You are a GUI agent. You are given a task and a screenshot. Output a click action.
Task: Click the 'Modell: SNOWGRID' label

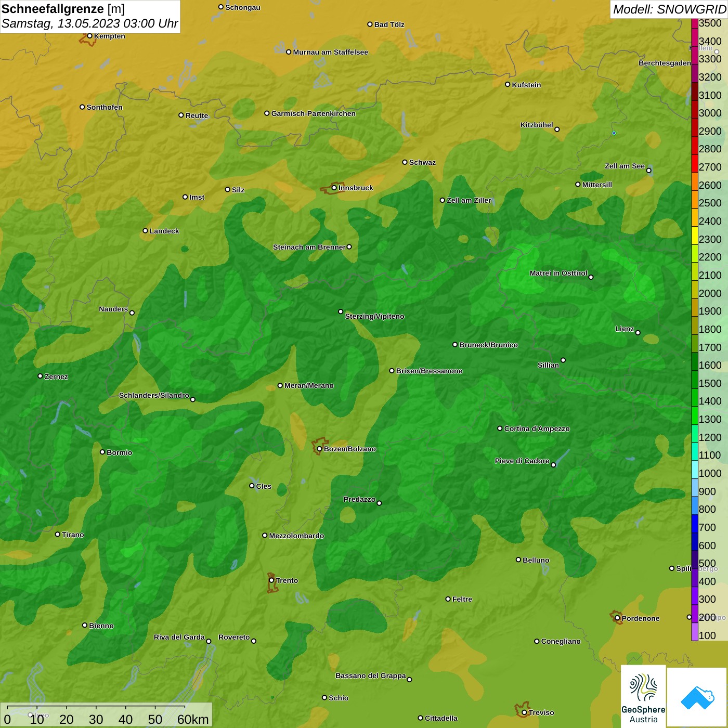coord(669,9)
